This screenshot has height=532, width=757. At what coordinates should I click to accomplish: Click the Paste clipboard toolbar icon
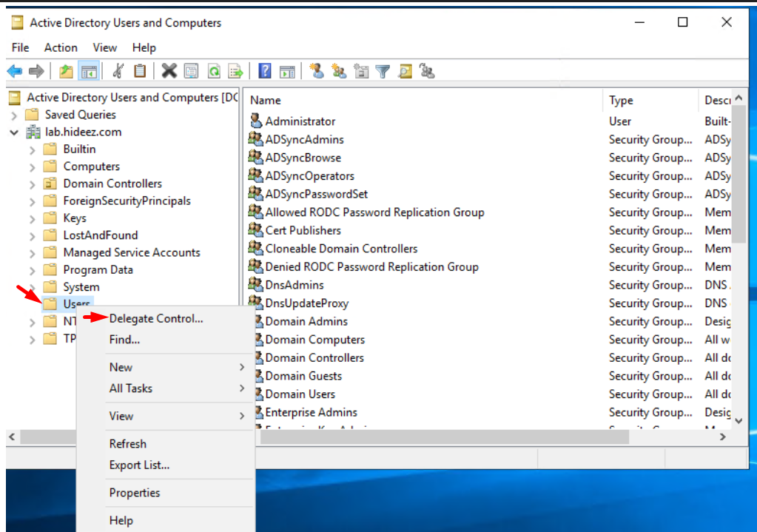click(140, 71)
